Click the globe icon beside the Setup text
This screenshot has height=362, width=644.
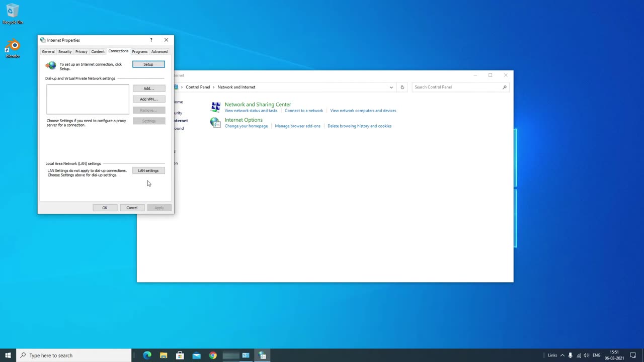pyautogui.click(x=51, y=65)
